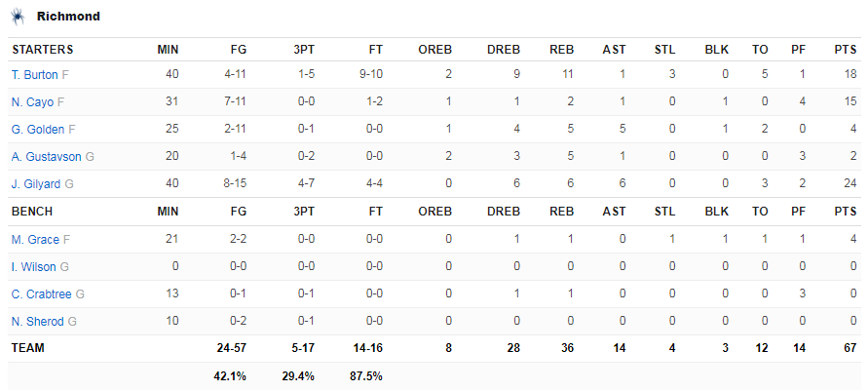The image size is (868, 391).
Task: Click the PTS header in starters table
Action: (846, 50)
